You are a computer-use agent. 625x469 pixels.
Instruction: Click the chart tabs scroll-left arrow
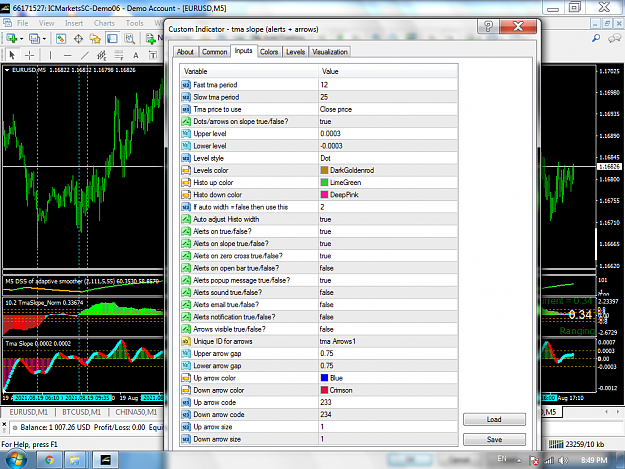(606, 411)
